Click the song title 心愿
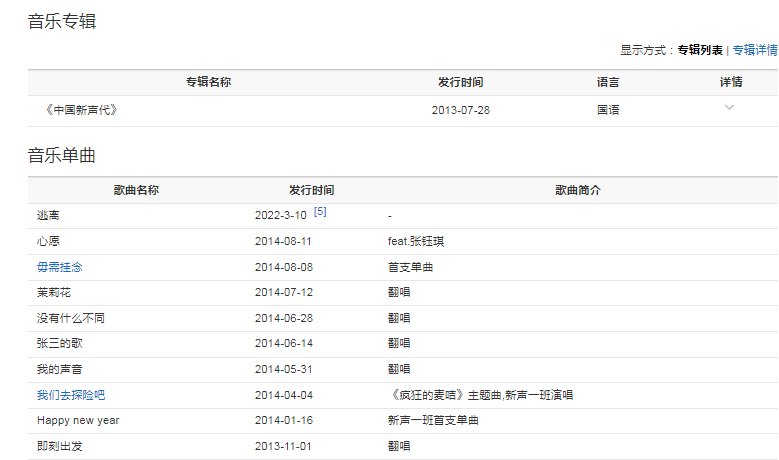 49,241
